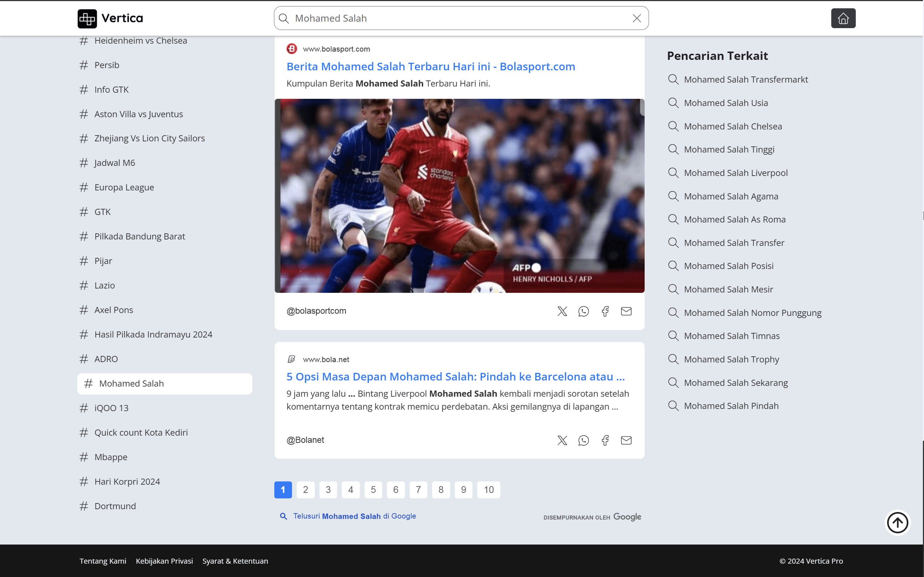
Task: Clear the search query with the X
Action: click(637, 18)
